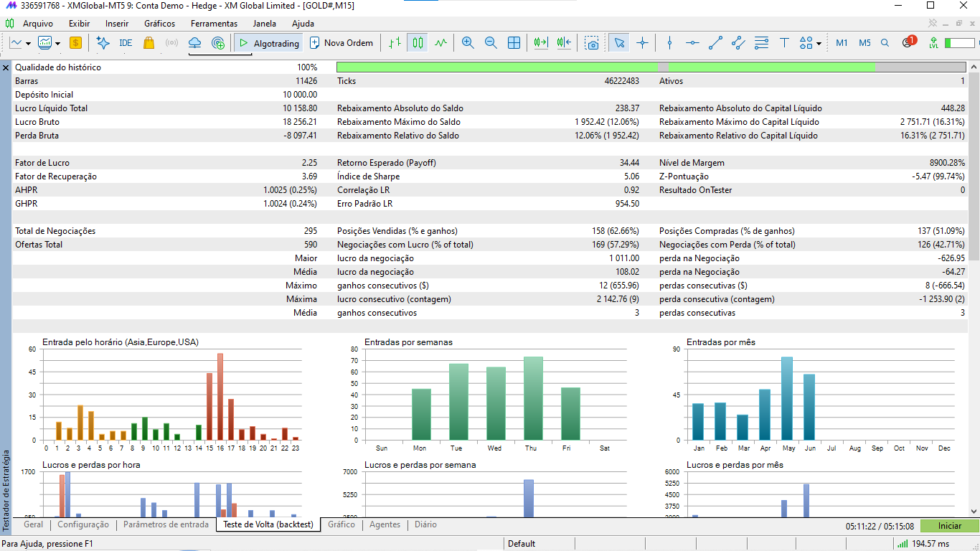Toggle the Algotrading button
The width and height of the screenshot is (980, 551).
tap(268, 43)
